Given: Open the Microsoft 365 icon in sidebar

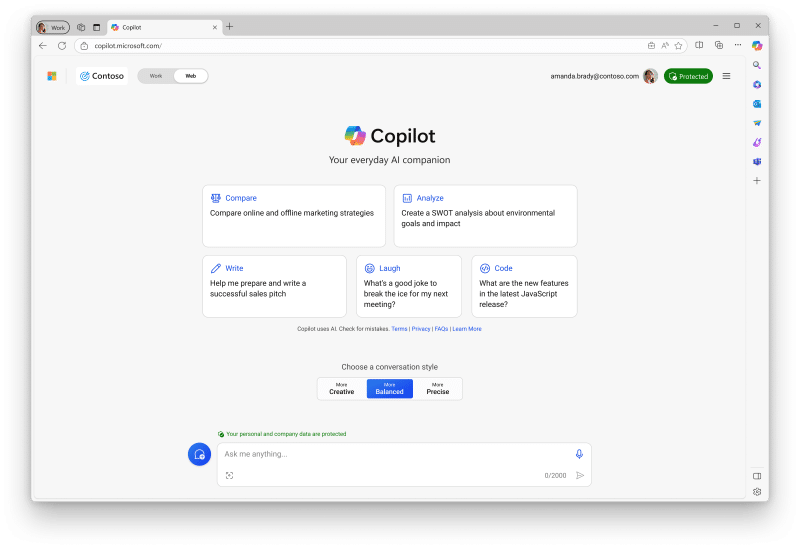Looking at the screenshot, I should (757, 85).
